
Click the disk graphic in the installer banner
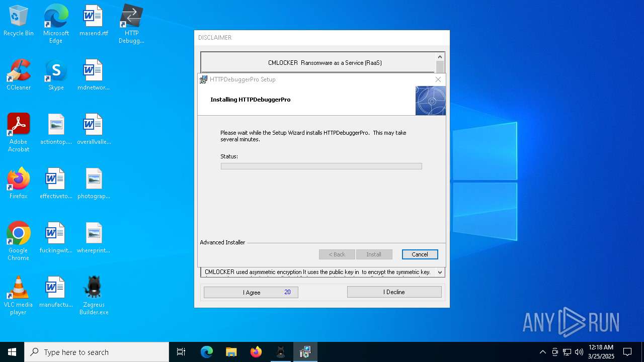click(x=431, y=101)
